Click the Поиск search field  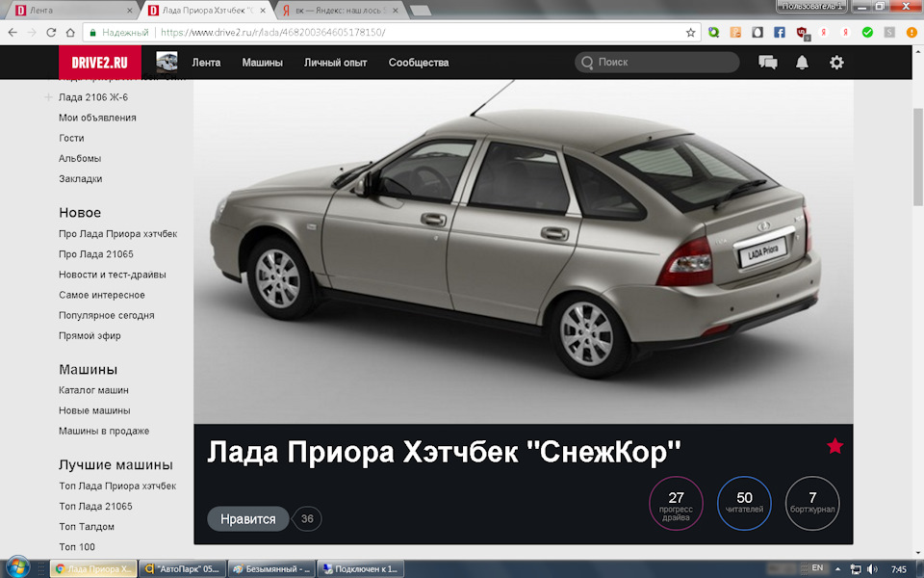(657, 62)
